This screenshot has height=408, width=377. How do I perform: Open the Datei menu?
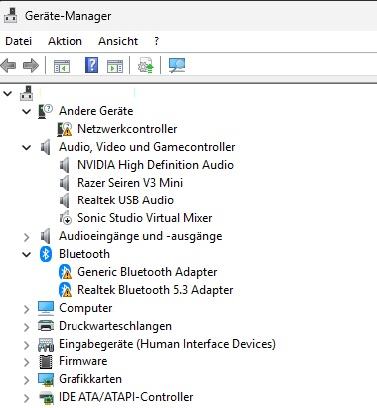pos(19,41)
